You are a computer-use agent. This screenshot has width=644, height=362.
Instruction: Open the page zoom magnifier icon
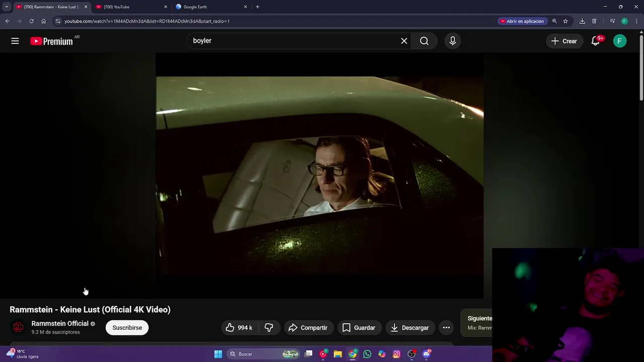click(554, 21)
